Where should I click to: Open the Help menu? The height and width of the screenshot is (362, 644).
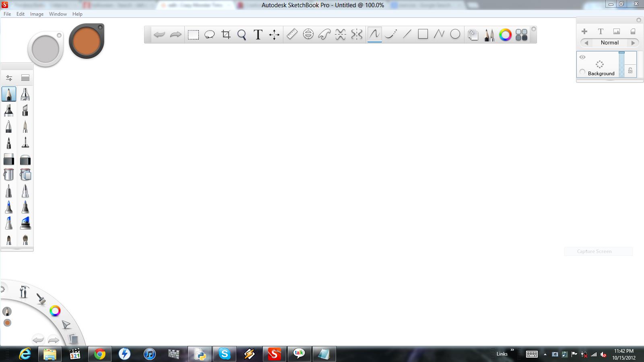(x=77, y=14)
